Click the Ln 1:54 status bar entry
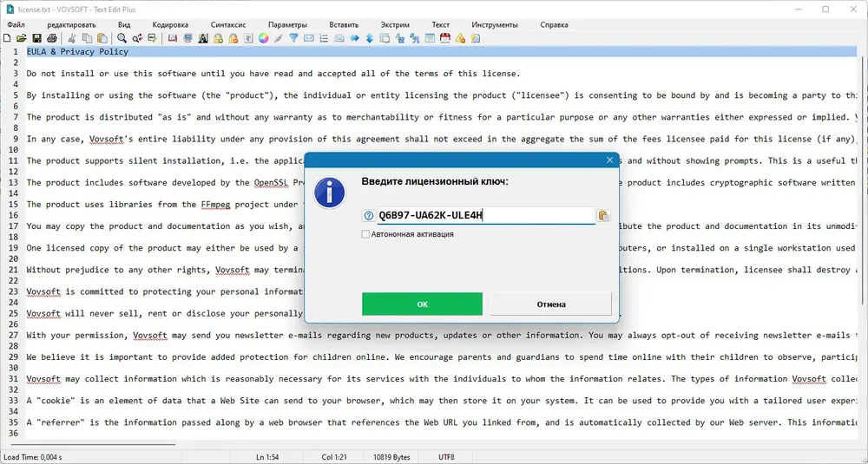868x464 pixels. tap(267, 457)
